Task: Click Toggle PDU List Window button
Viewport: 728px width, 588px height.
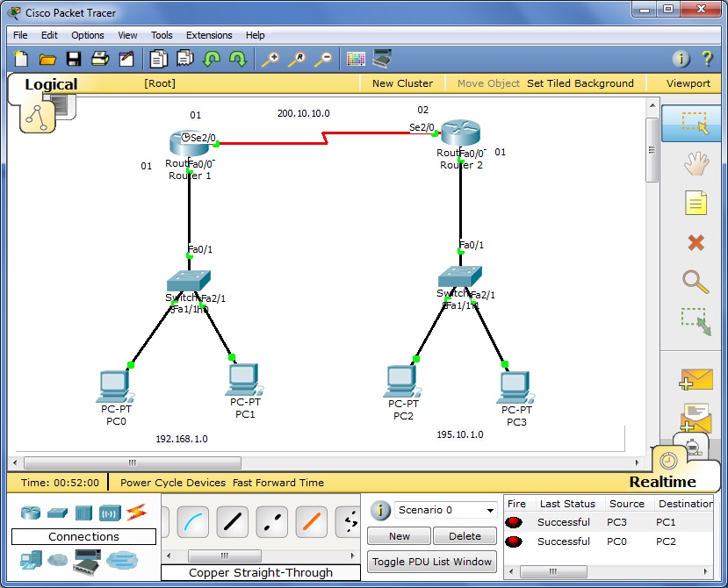Action: (x=432, y=562)
